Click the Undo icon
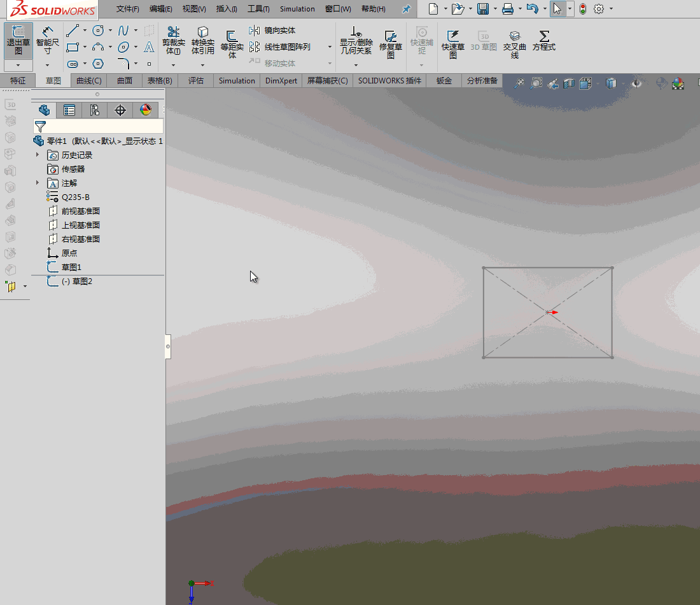 coord(532,8)
